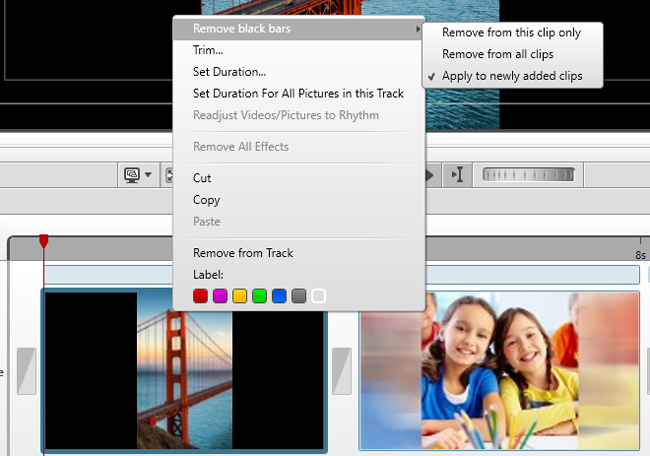
Task: Toggle 'Apply to newly added clips' option
Action: [x=512, y=76]
